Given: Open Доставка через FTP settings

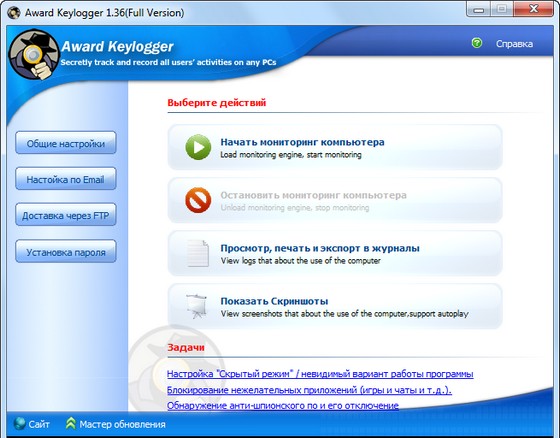Looking at the screenshot, I should (66, 215).
